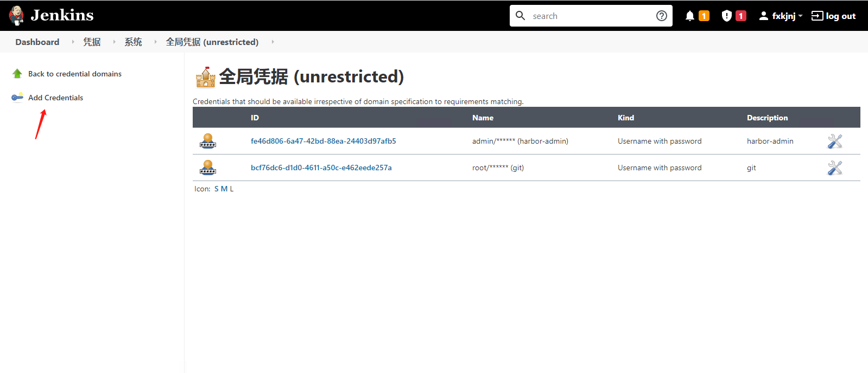This screenshot has width=868, height=373.
Task: Click the log out button
Action: [833, 16]
